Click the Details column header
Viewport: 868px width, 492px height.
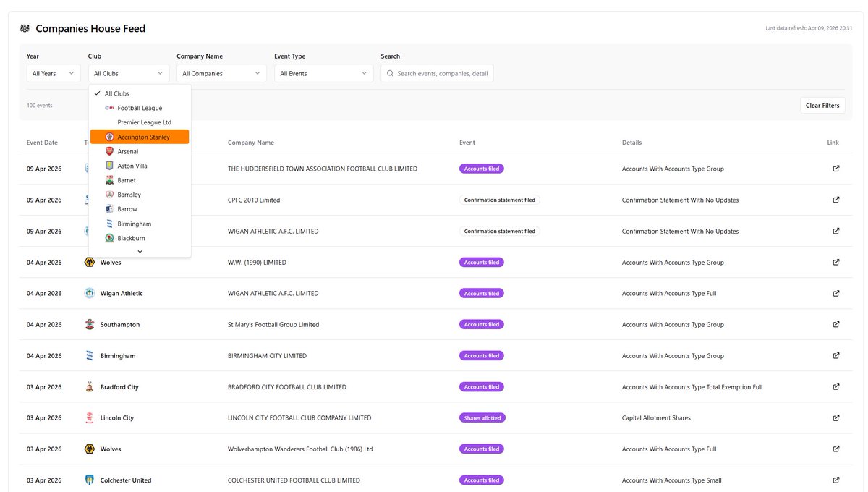click(x=631, y=143)
